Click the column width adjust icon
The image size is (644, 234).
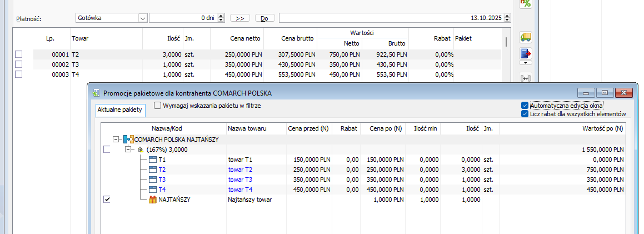pyautogui.click(x=525, y=78)
